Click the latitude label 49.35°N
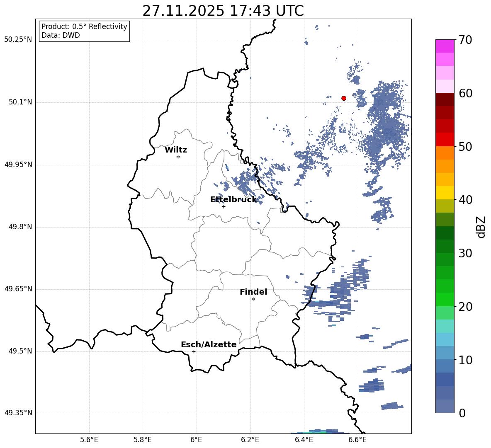491x448 pixels. 18,413
